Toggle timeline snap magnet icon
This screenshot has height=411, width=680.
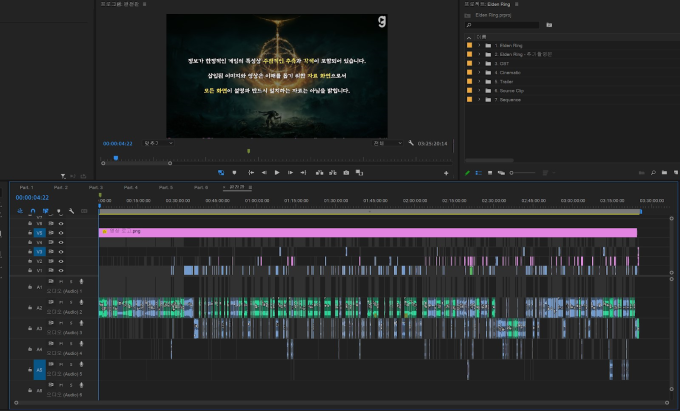33,211
